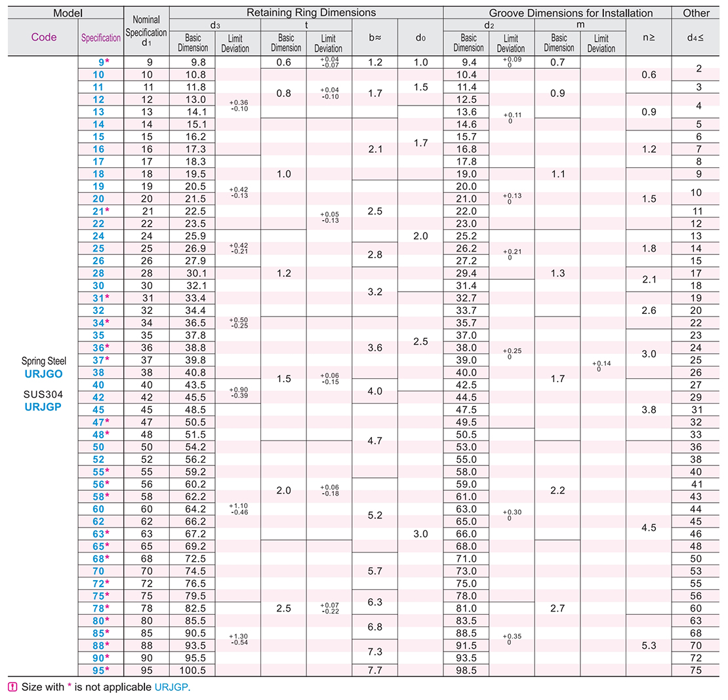The width and height of the screenshot is (728, 700).
Task: Click the purple Specification column header
Action: [101, 38]
